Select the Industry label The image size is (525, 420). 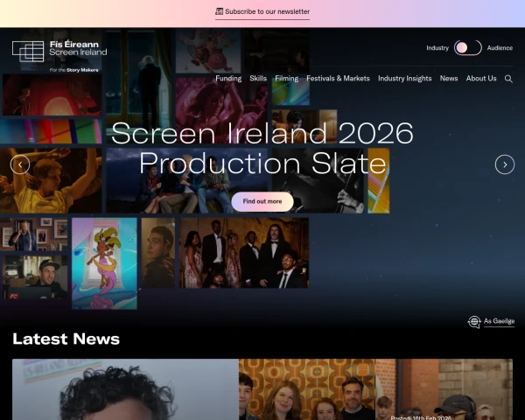pos(437,48)
